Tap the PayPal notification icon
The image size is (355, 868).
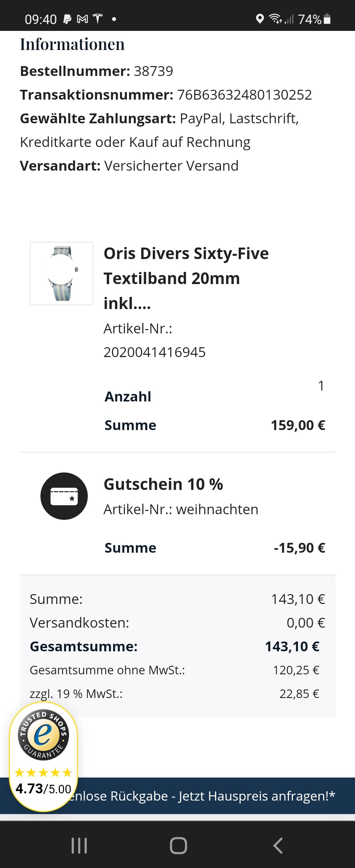[x=67, y=19]
